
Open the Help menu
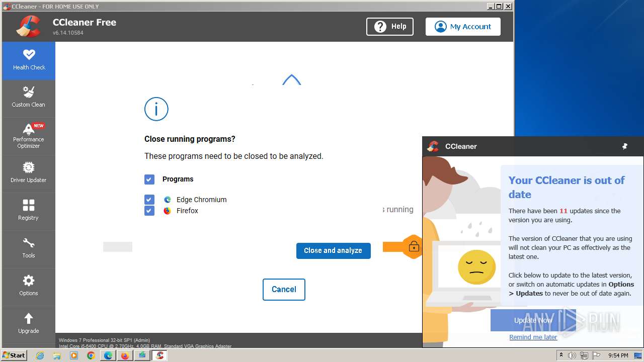[x=390, y=27]
